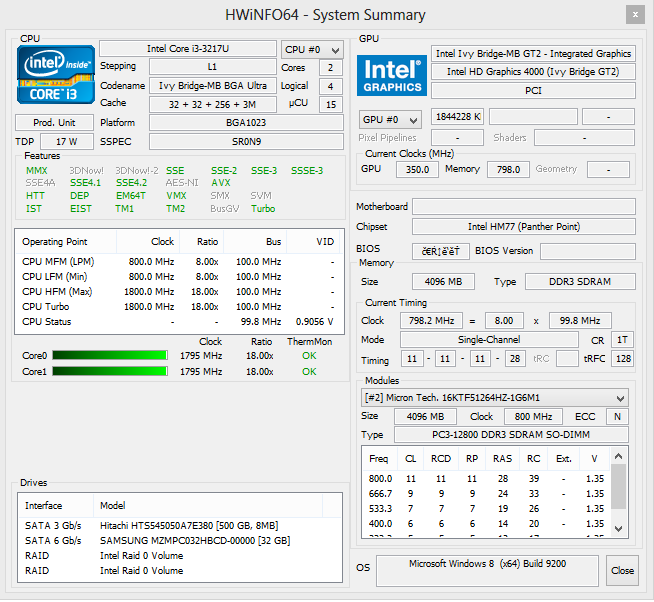Click the Memory Type DDR3 SDRAM field
The image size is (654, 602).
click(x=580, y=282)
